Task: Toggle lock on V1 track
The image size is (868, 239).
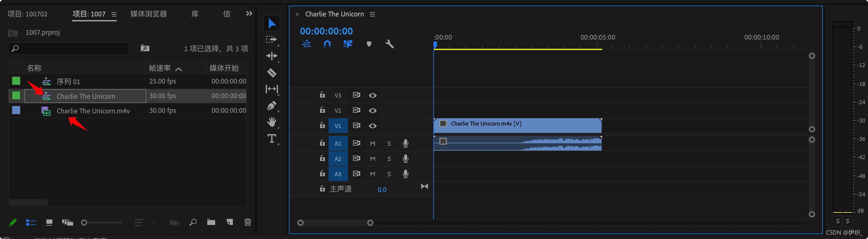Action: (x=322, y=125)
